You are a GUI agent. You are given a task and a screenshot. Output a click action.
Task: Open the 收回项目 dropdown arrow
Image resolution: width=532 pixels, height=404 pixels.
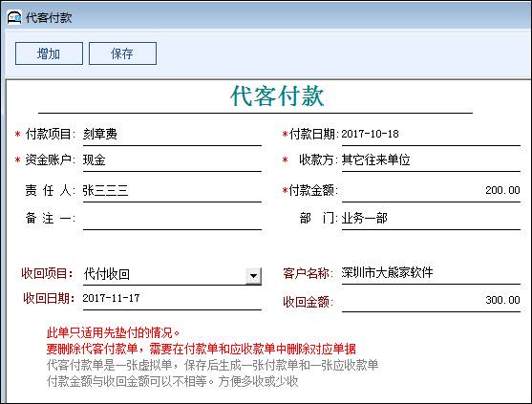point(253,276)
